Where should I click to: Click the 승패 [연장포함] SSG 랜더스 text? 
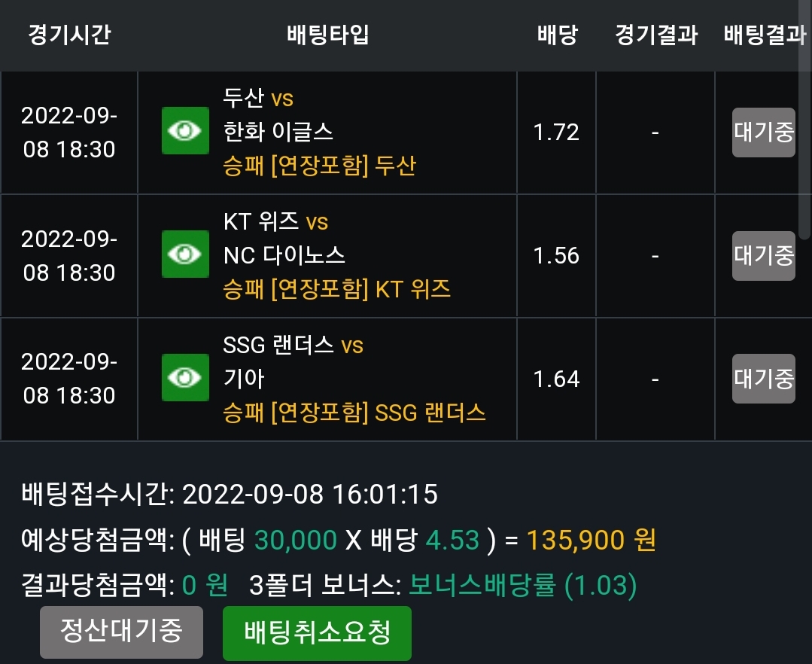354,413
